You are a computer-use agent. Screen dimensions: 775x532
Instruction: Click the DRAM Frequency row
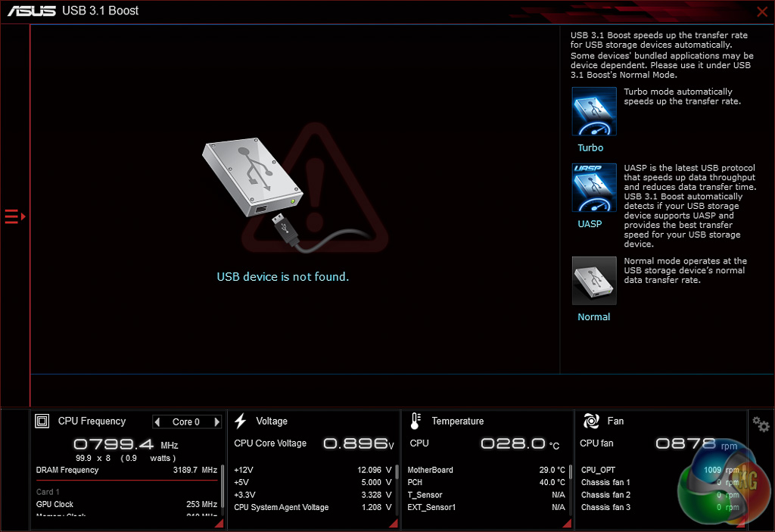click(x=126, y=470)
